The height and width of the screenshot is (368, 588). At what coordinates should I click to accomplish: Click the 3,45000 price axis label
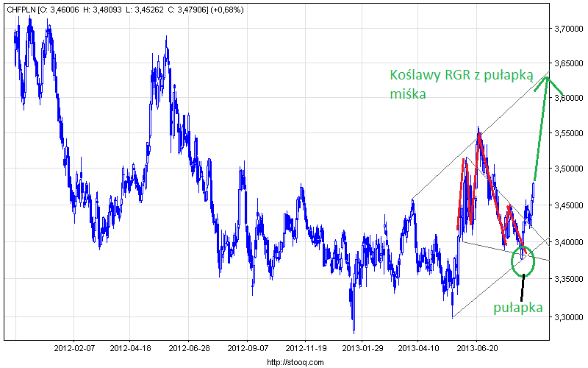(568, 205)
